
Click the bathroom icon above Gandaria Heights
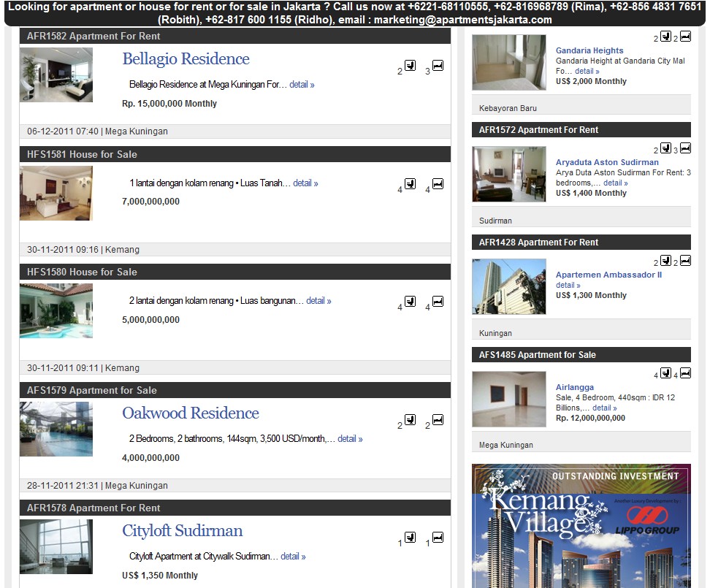tap(665, 37)
